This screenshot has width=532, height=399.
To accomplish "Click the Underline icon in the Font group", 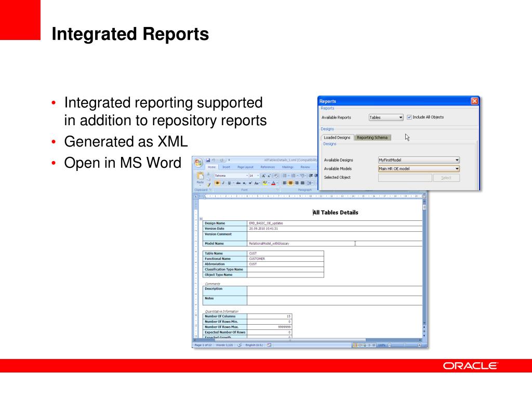I will [x=230, y=183].
